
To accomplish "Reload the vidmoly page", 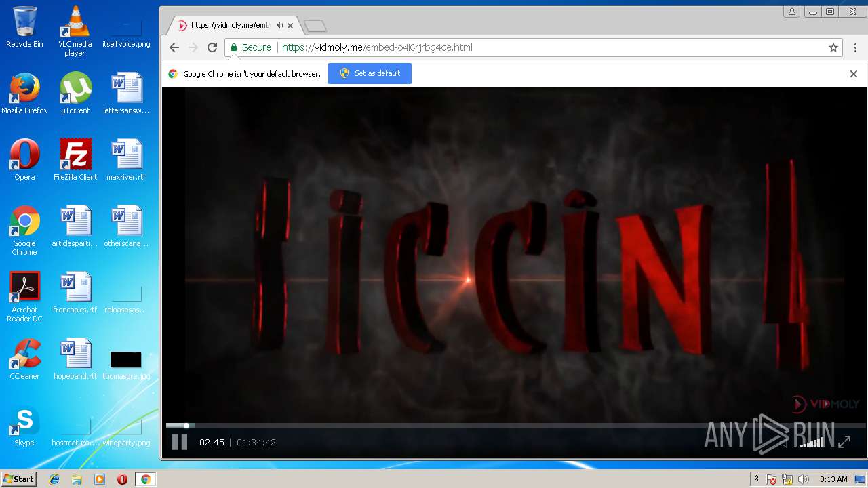I will (212, 47).
